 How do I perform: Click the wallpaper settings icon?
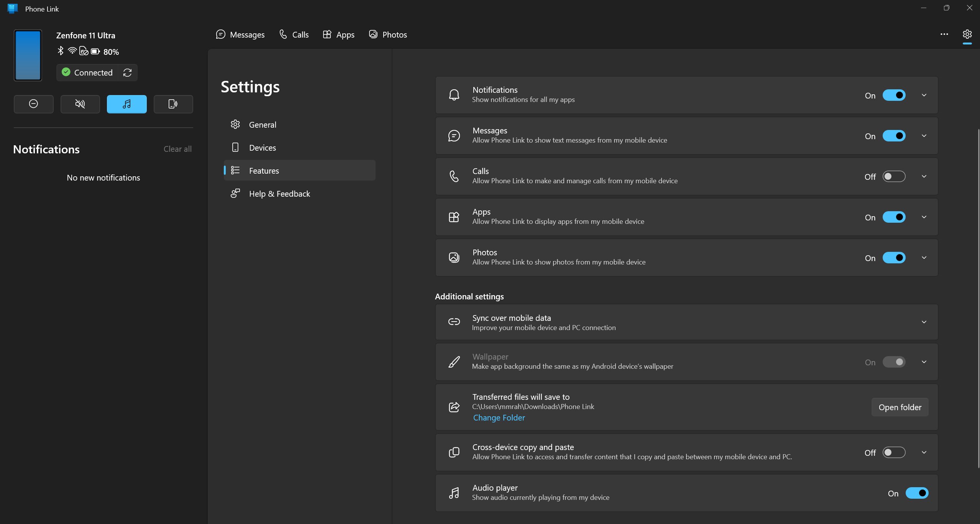454,362
